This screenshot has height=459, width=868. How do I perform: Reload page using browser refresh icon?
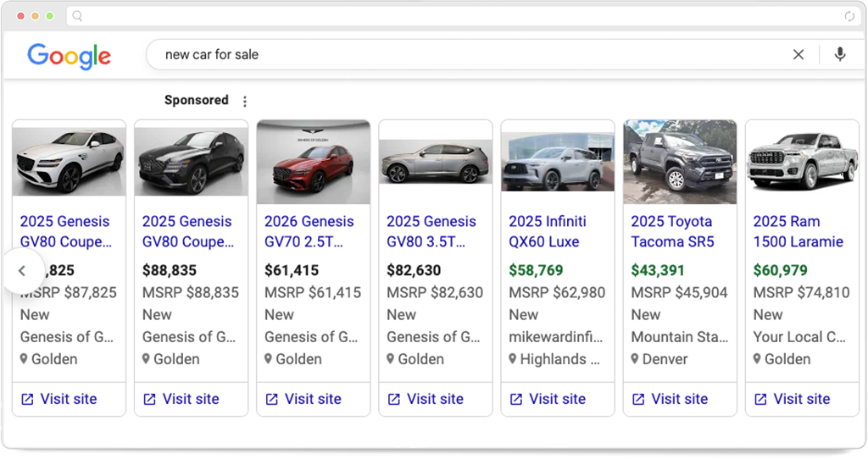pos(849,16)
